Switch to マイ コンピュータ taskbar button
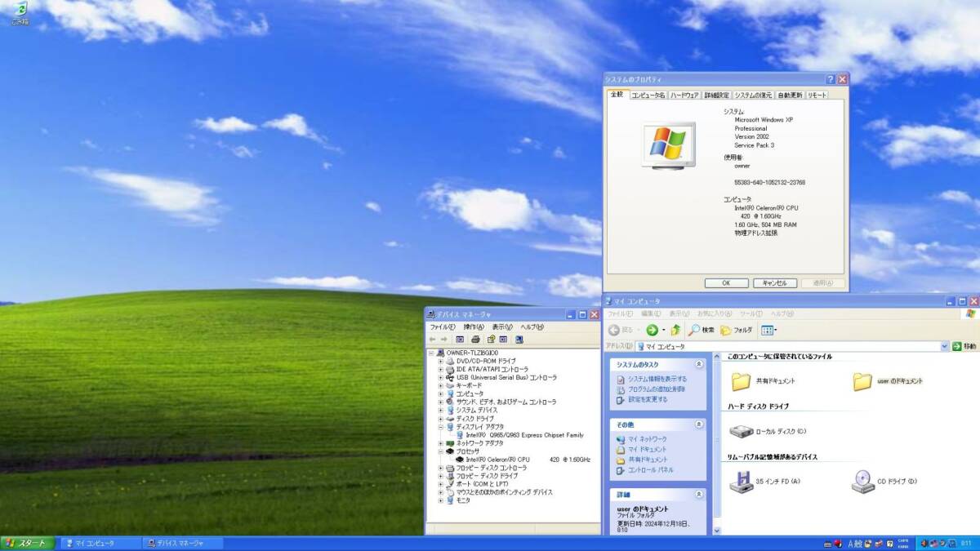 [x=100, y=543]
